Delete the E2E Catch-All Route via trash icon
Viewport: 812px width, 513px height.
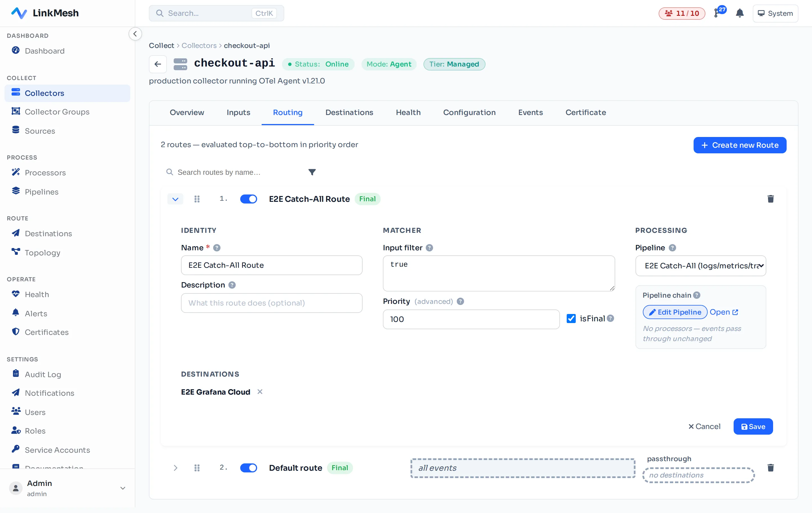770,199
